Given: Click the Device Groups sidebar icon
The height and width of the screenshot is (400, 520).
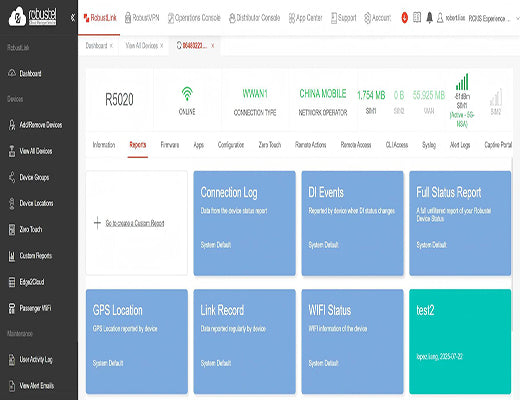Looking at the screenshot, I should coord(12,177).
